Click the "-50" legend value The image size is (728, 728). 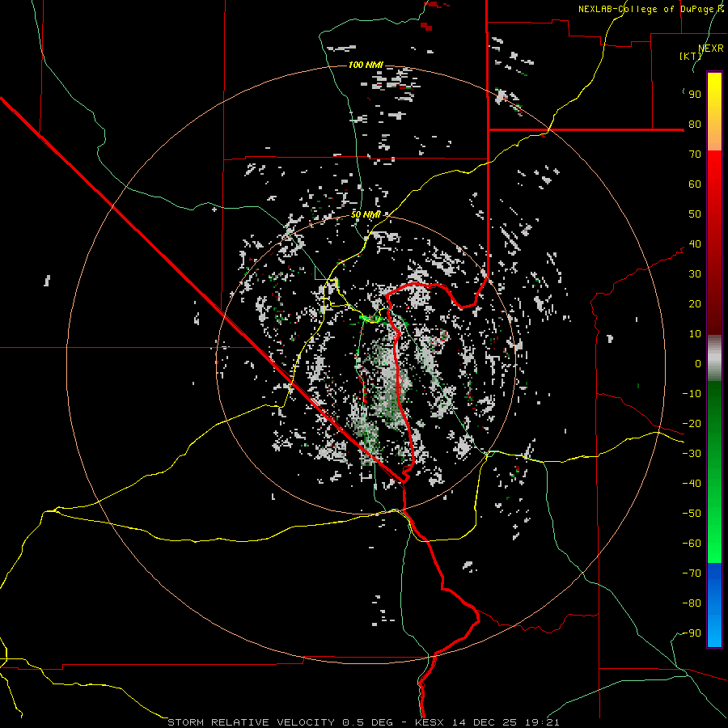(692, 514)
